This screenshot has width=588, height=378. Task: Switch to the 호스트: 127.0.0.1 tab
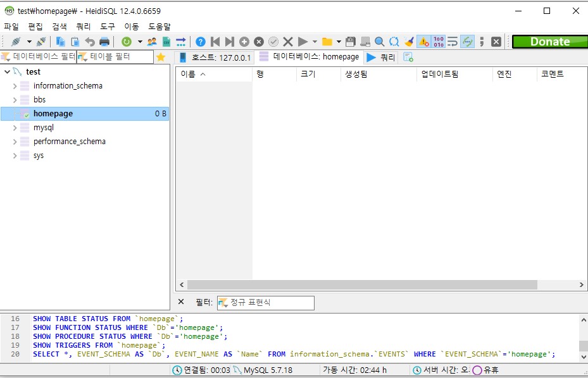[215, 58]
